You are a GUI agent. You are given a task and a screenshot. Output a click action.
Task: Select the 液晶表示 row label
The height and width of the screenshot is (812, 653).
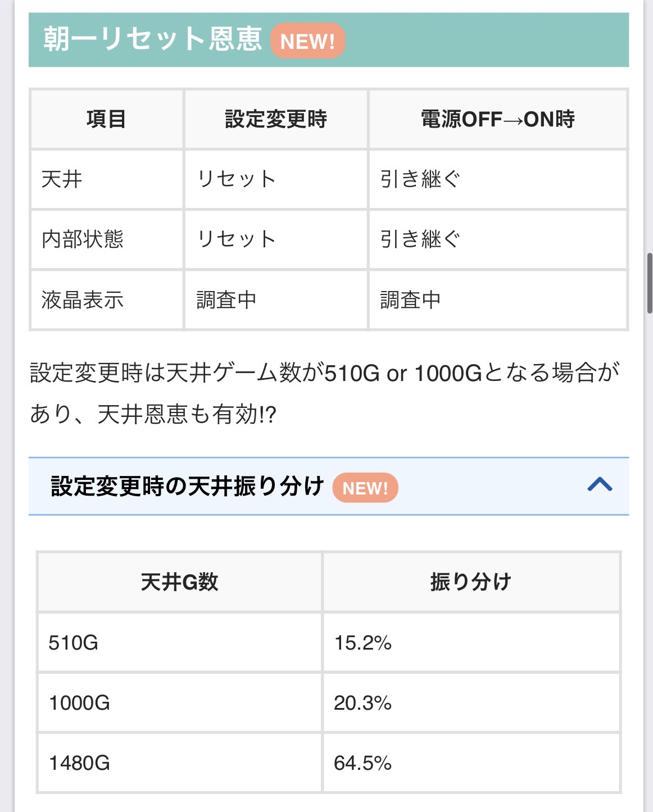(83, 300)
